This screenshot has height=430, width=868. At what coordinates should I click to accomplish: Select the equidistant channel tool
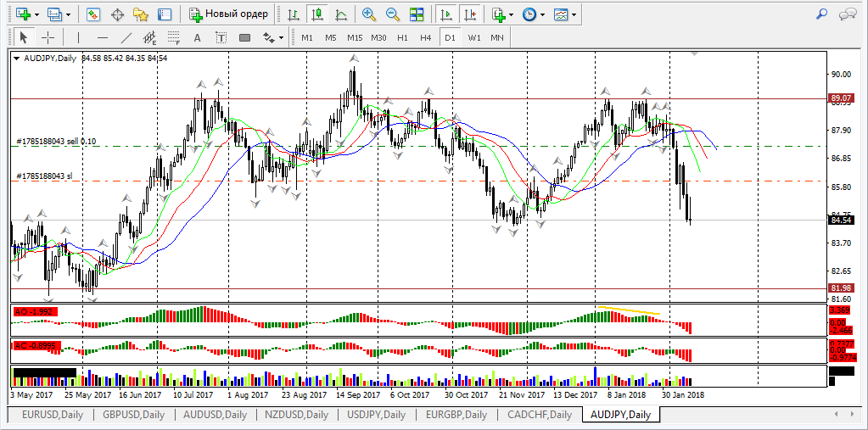click(150, 37)
